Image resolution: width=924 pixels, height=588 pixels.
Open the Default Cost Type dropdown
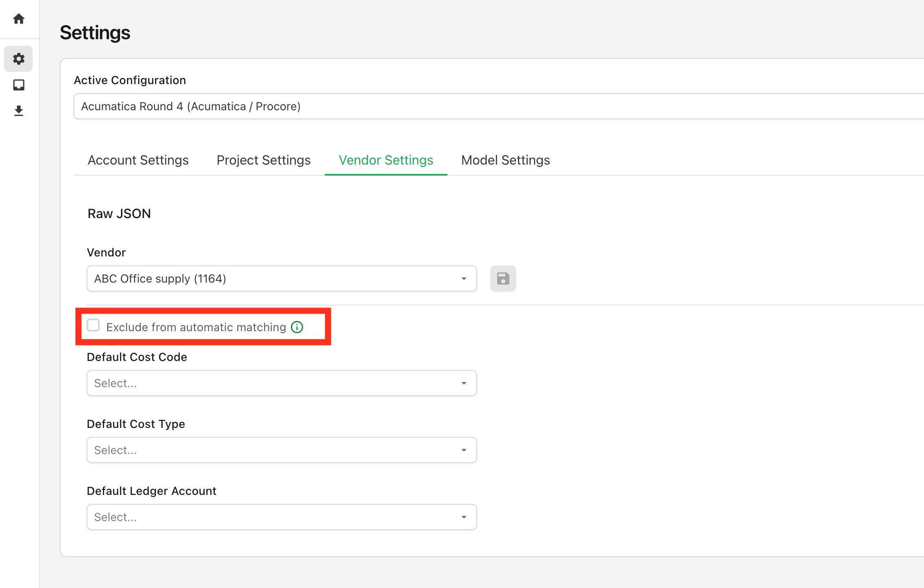[281, 450]
